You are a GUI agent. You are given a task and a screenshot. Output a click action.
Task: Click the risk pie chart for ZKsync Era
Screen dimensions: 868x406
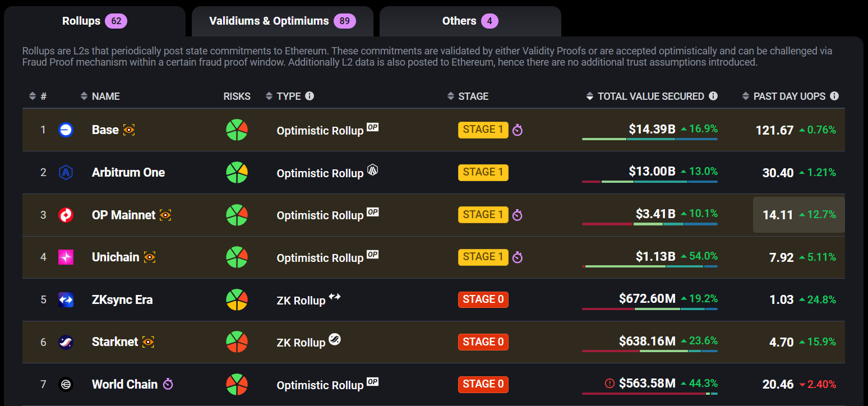pos(237,299)
